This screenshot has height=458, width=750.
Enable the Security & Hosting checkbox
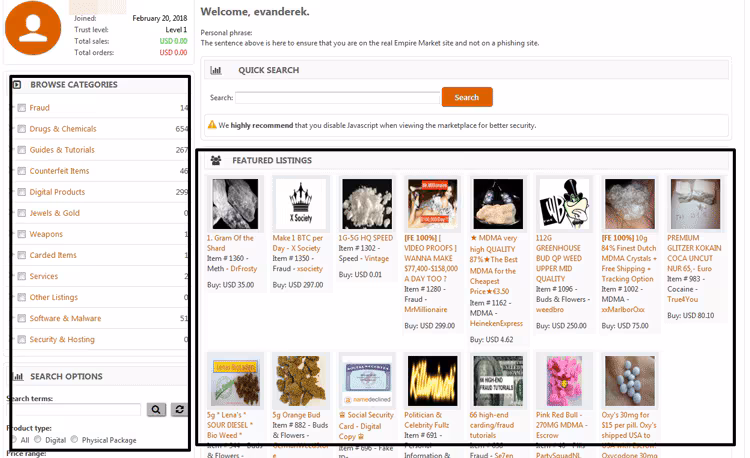[x=22, y=339]
